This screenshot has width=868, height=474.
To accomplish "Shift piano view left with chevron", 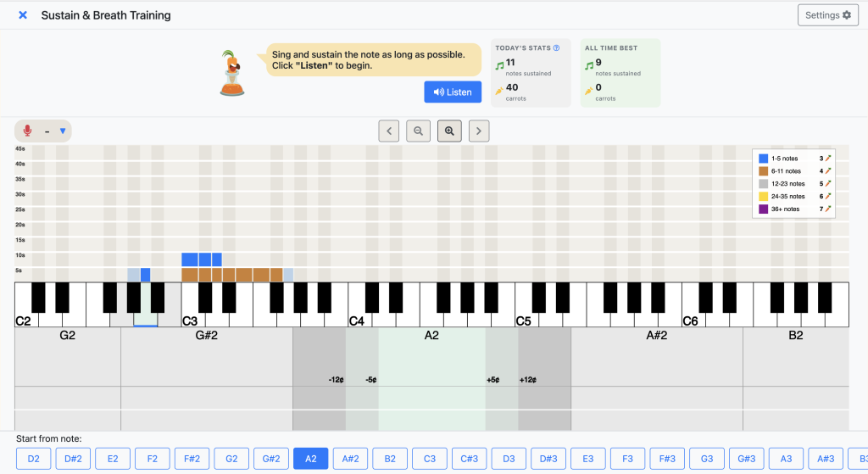I will [388, 131].
